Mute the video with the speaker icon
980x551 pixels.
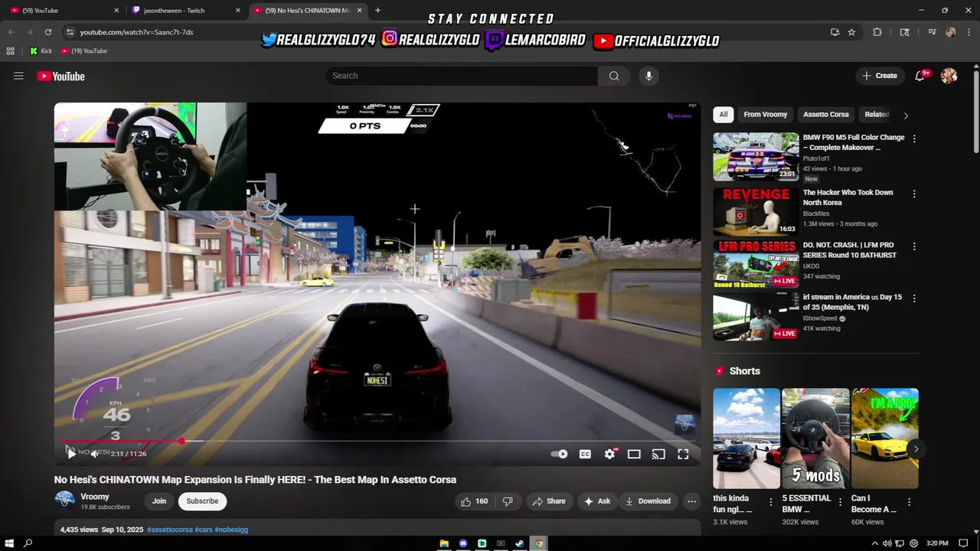[x=95, y=454]
